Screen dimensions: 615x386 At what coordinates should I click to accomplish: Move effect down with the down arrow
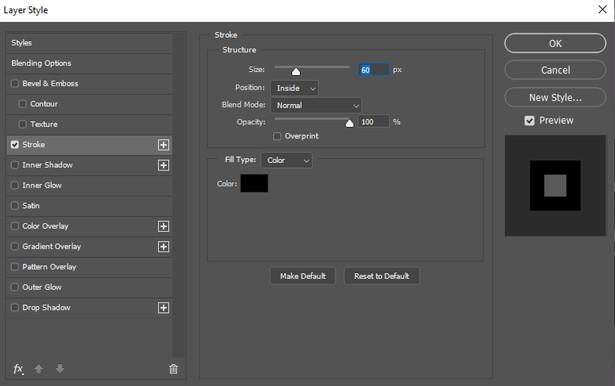click(60, 369)
